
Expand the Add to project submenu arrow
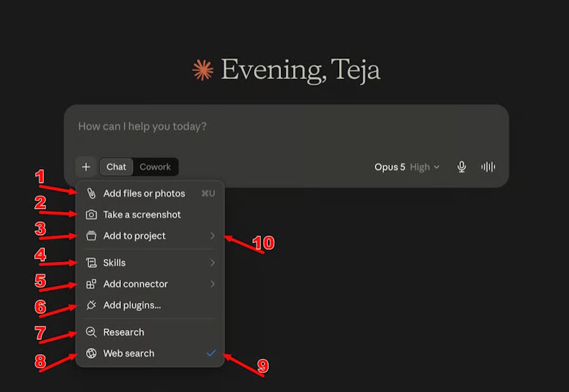(x=213, y=236)
